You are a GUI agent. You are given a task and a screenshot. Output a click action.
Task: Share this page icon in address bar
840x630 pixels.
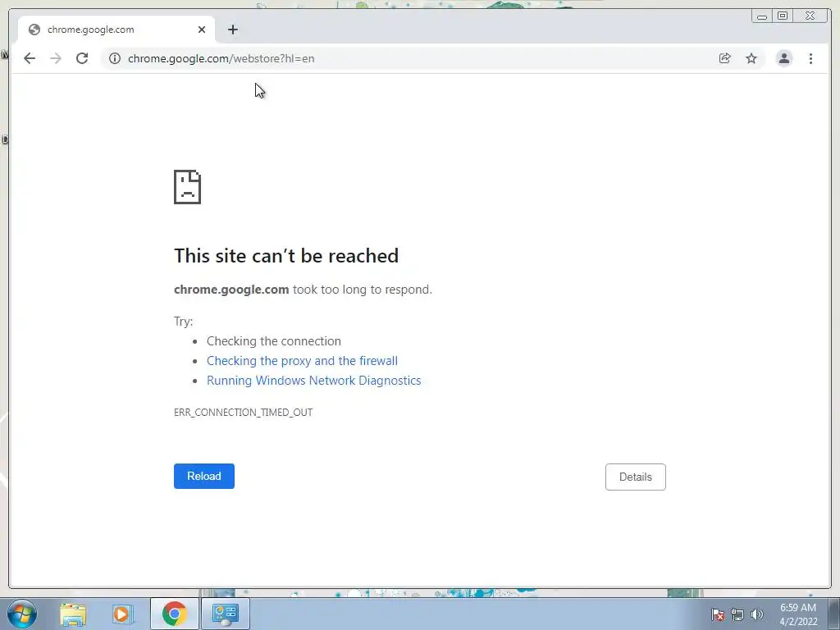pyautogui.click(x=725, y=58)
